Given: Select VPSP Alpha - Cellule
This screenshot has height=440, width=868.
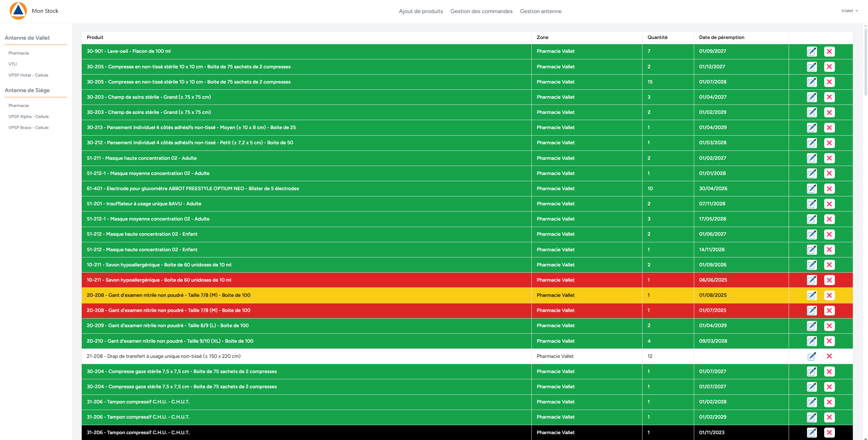Looking at the screenshot, I should pos(29,117).
